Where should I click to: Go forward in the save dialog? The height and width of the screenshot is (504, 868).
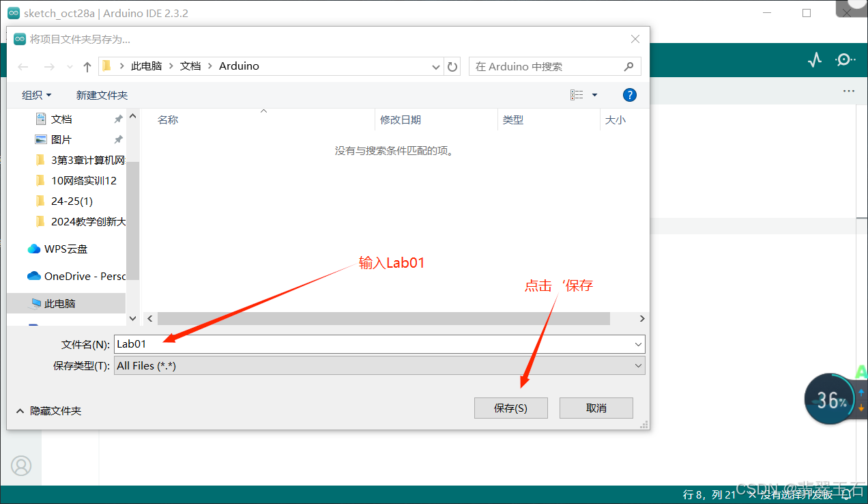(x=49, y=67)
